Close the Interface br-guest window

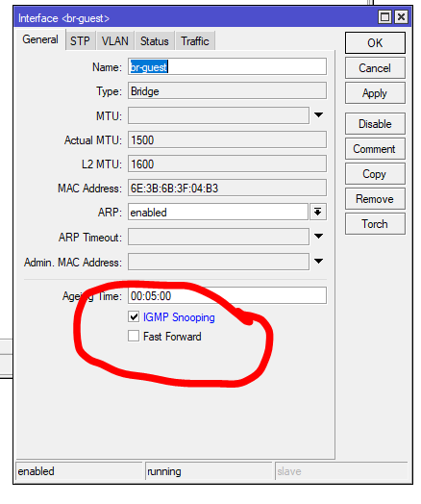coord(401,16)
